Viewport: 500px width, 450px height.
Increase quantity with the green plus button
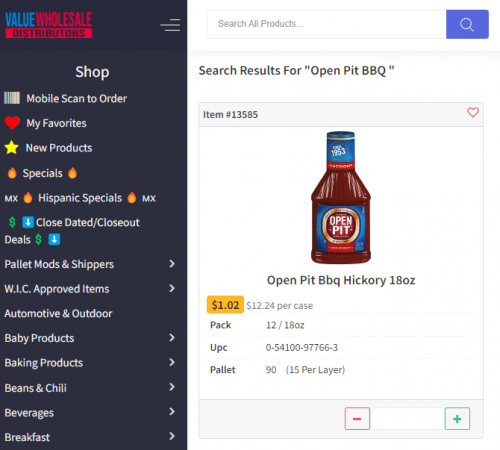[457, 418]
